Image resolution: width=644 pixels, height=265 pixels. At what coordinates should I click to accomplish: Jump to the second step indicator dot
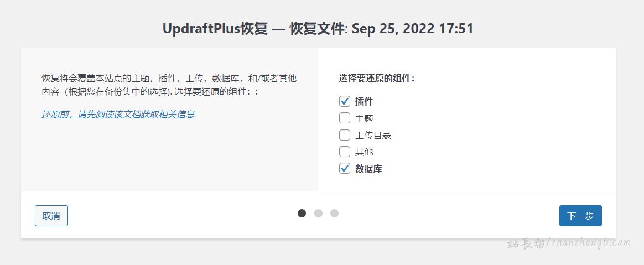318,213
